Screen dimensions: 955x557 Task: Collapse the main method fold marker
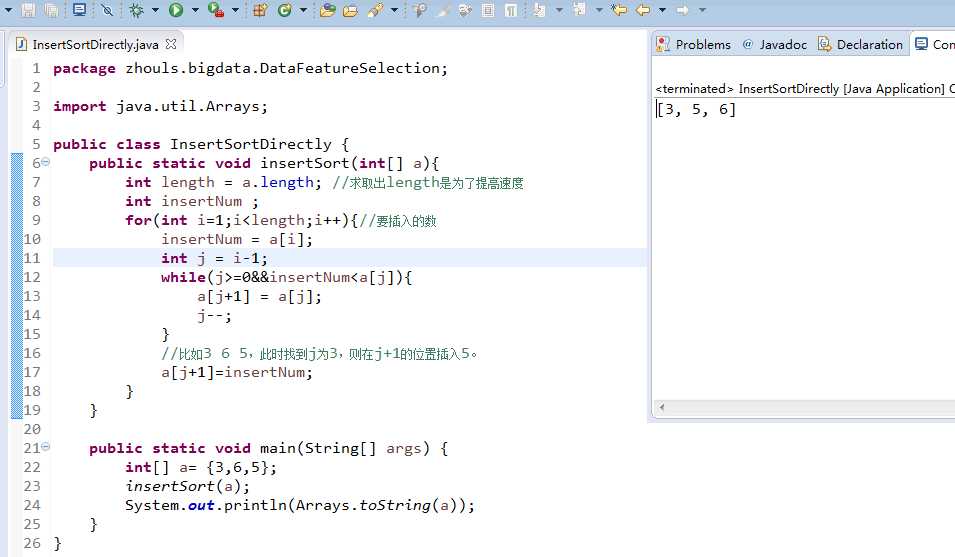click(46, 447)
